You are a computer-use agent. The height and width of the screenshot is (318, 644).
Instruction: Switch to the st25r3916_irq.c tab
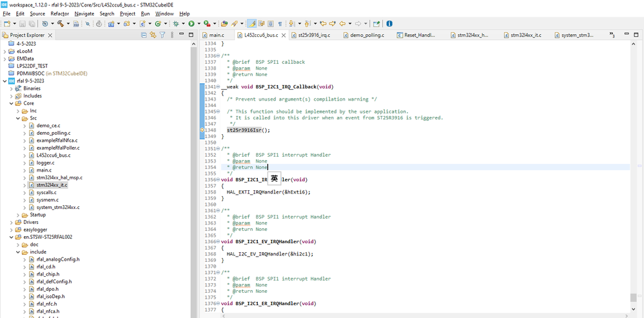click(x=314, y=35)
